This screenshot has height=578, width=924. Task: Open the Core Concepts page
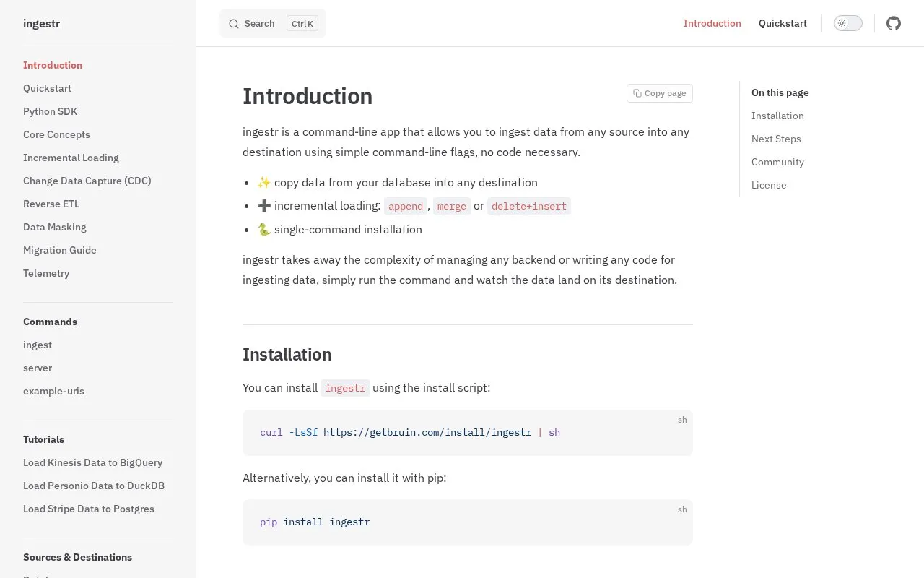point(56,134)
